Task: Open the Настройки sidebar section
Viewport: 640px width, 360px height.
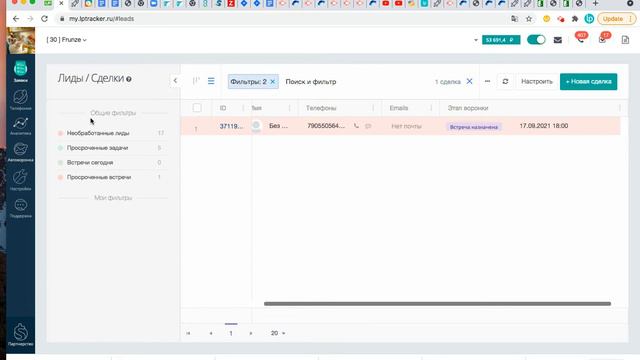Action: pyautogui.click(x=20, y=180)
